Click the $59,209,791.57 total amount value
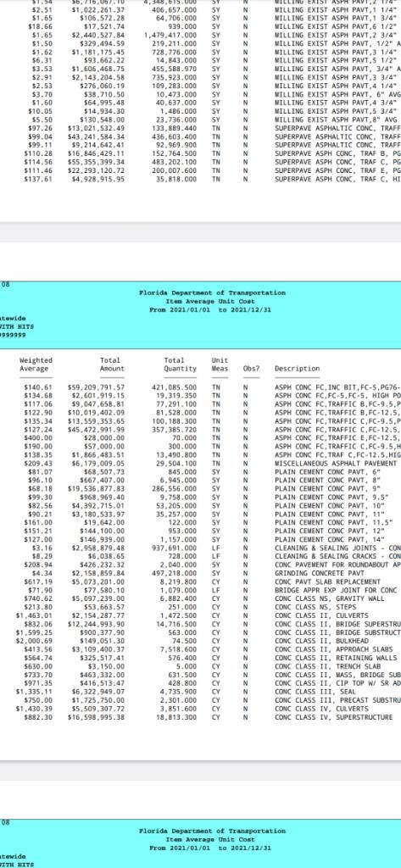401x868 pixels. (96, 387)
